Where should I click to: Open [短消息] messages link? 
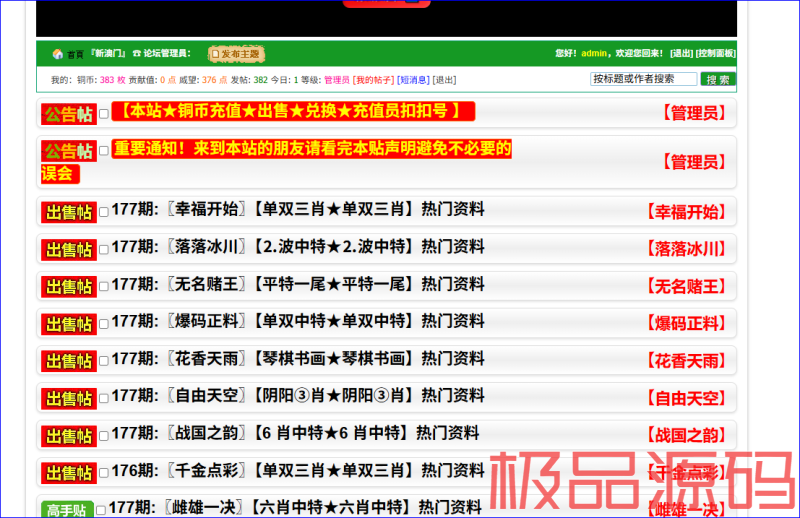(413, 80)
